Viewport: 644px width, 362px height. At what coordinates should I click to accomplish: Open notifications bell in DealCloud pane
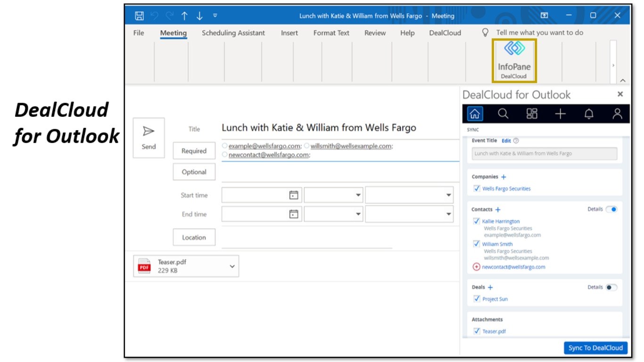click(x=589, y=114)
